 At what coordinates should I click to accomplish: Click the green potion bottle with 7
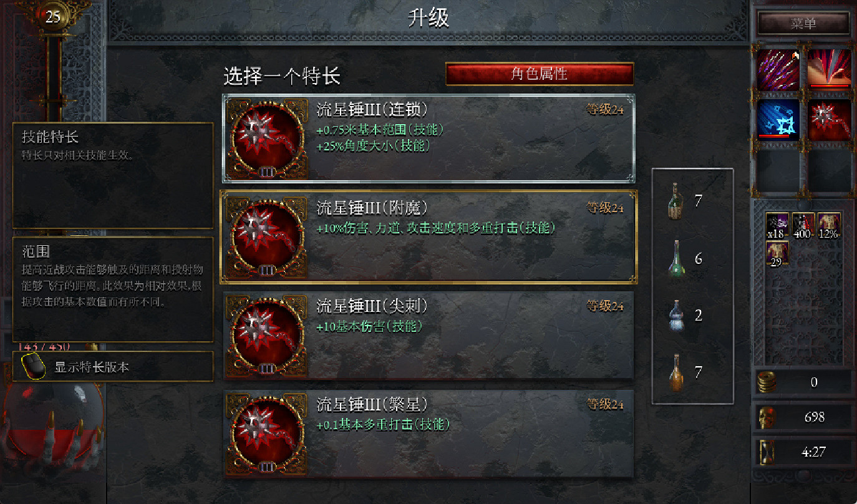pyautogui.click(x=676, y=201)
